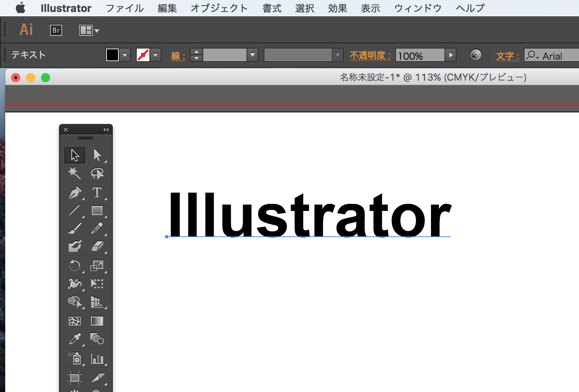
Task: Adjust stroke weight with stepper arrows
Action: pos(196,55)
